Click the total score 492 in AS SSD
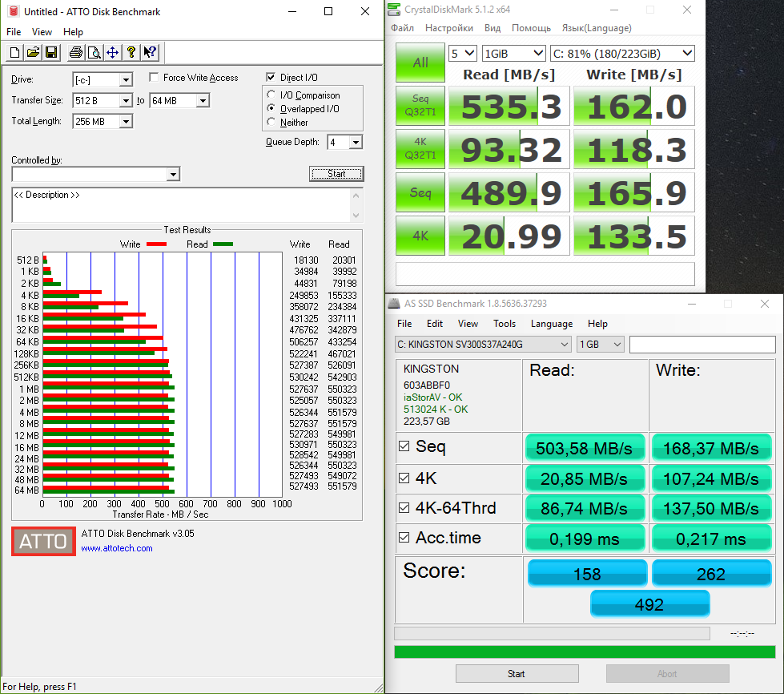Viewport: 784px width, 694px height. coord(649,604)
